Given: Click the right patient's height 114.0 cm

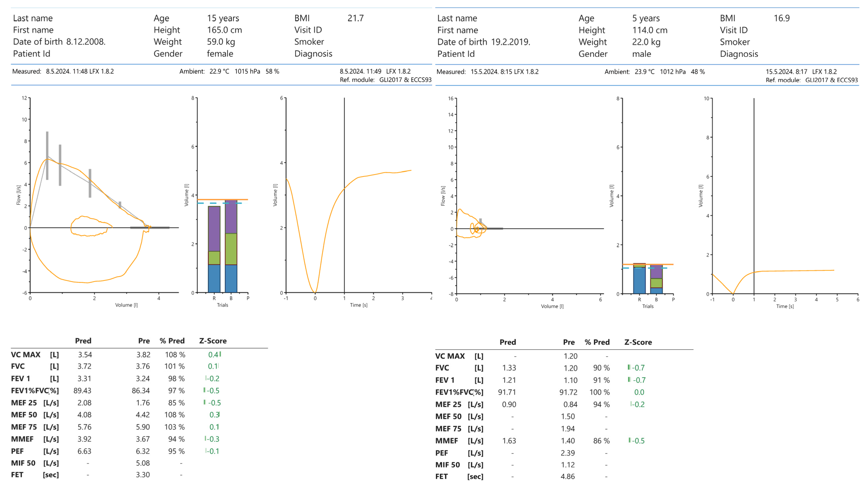Looking at the screenshot, I should [x=649, y=30].
